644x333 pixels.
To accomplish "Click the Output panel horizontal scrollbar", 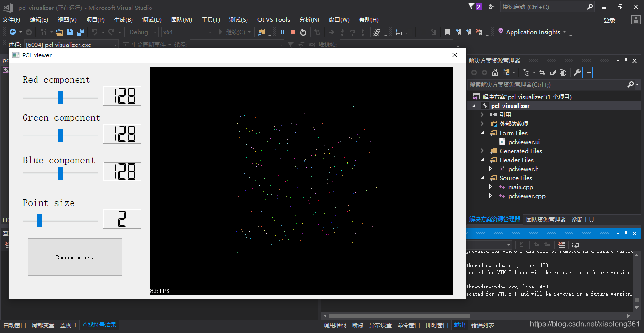I will coord(400,315).
